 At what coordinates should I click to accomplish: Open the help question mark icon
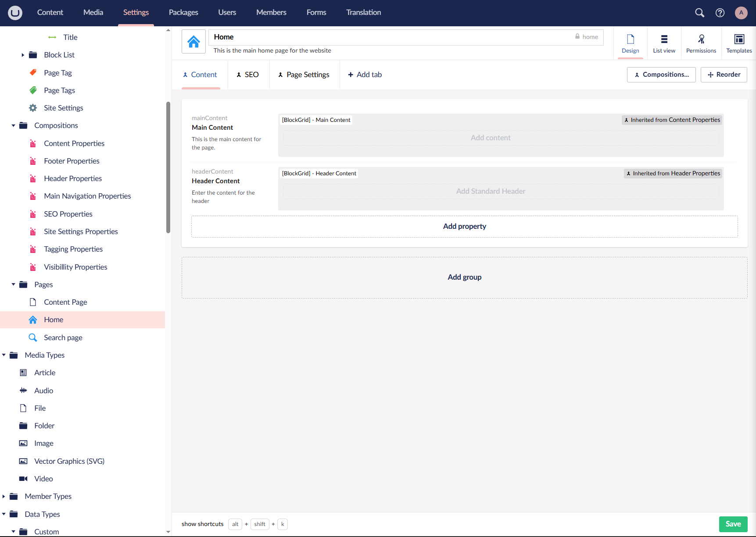click(720, 13)
